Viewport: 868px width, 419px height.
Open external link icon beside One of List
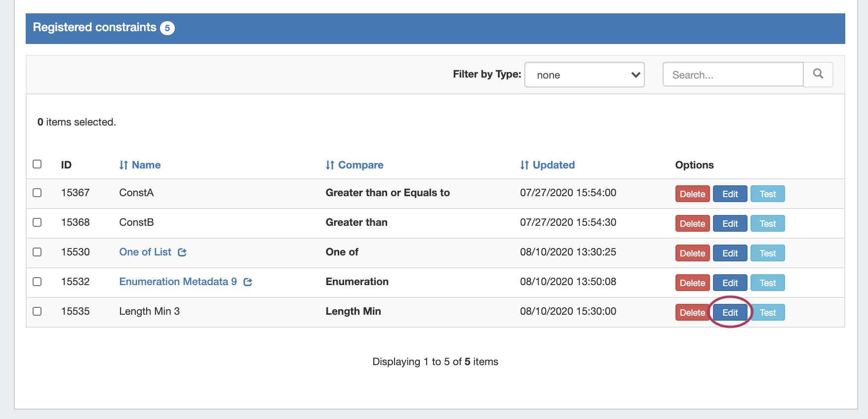coord(182,252)
